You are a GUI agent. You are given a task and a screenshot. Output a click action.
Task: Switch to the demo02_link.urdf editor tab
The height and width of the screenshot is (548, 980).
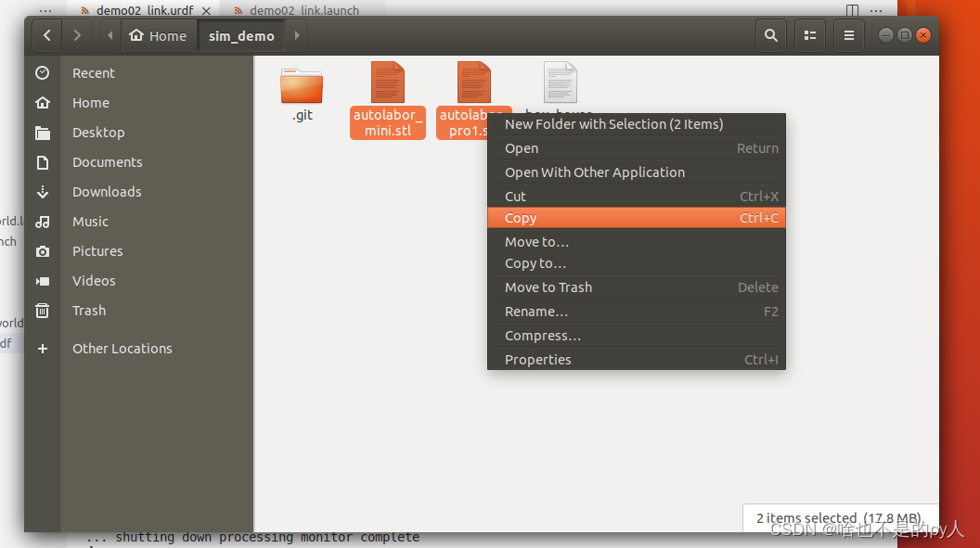point(145,10)
